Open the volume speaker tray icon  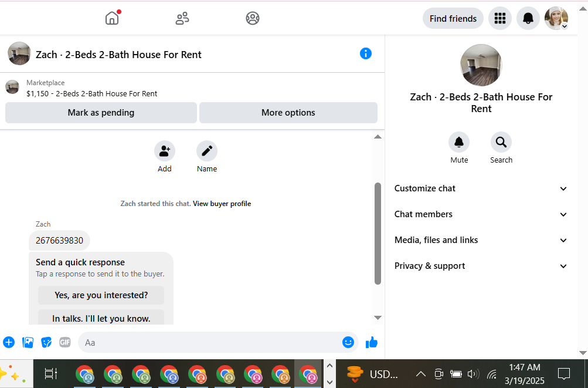point(473,374)
